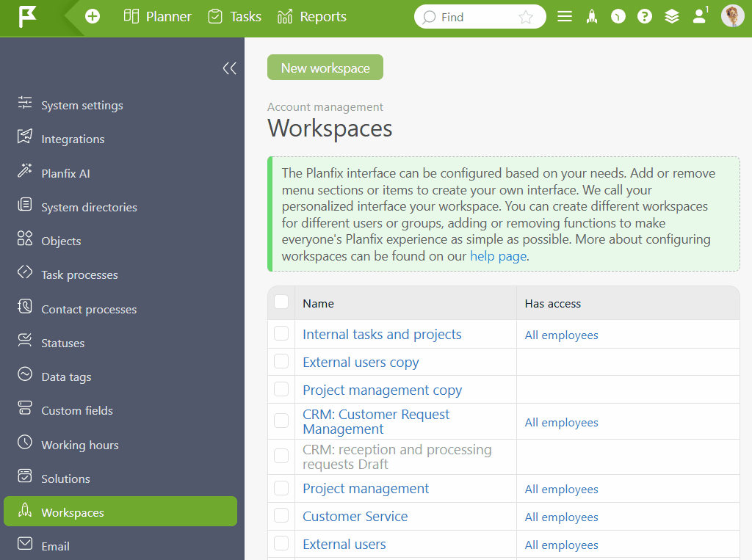Click the star favorites icon in Find
This screenshot has width=752, height=560.
526,18
